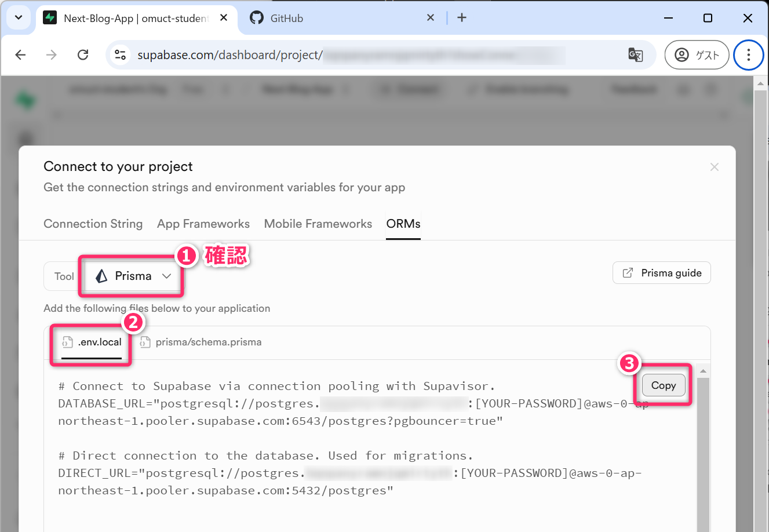Screen dimensions: 769x532
Task: Reload the page with the refresh icon
Action: pyautogui.click(x=83, y=55)
